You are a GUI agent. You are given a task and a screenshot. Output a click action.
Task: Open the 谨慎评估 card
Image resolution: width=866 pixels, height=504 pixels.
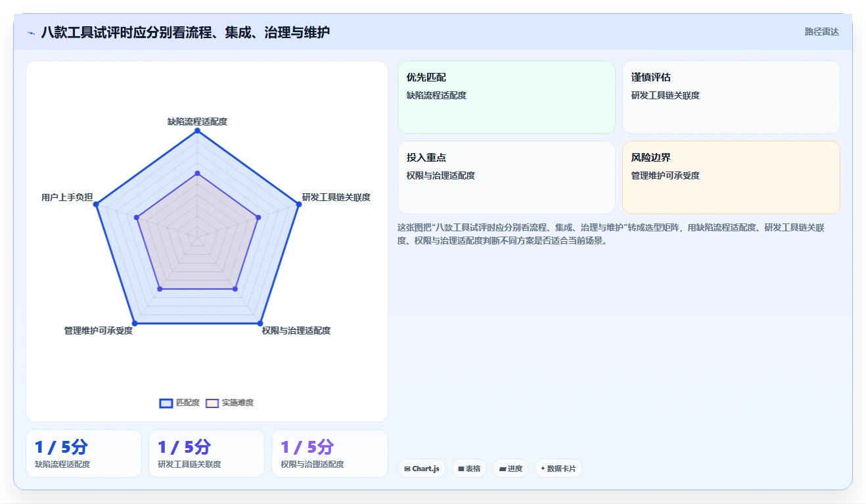pos(731,97)
